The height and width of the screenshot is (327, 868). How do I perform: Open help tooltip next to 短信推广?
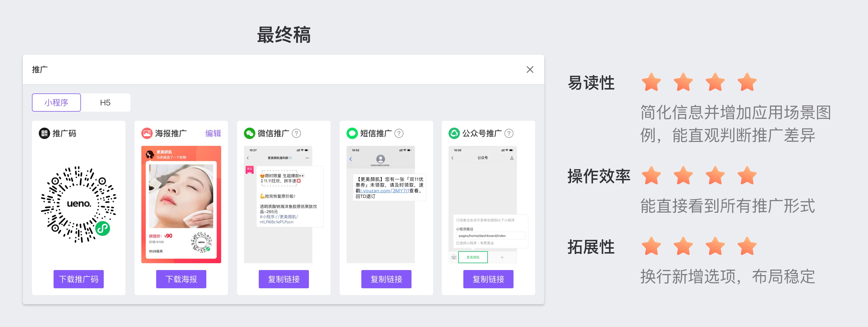399,133
